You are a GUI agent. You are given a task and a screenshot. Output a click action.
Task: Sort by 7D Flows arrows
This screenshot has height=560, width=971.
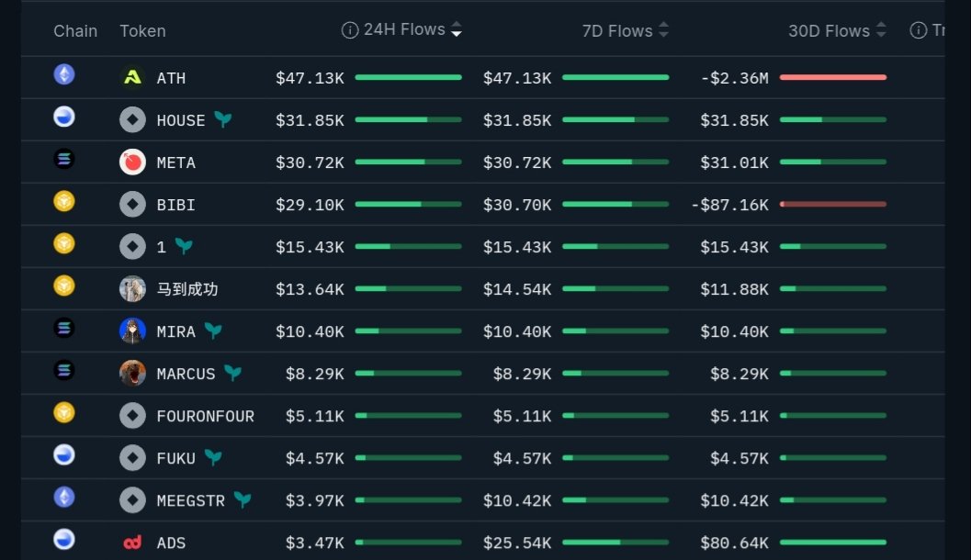pos(663,30)
